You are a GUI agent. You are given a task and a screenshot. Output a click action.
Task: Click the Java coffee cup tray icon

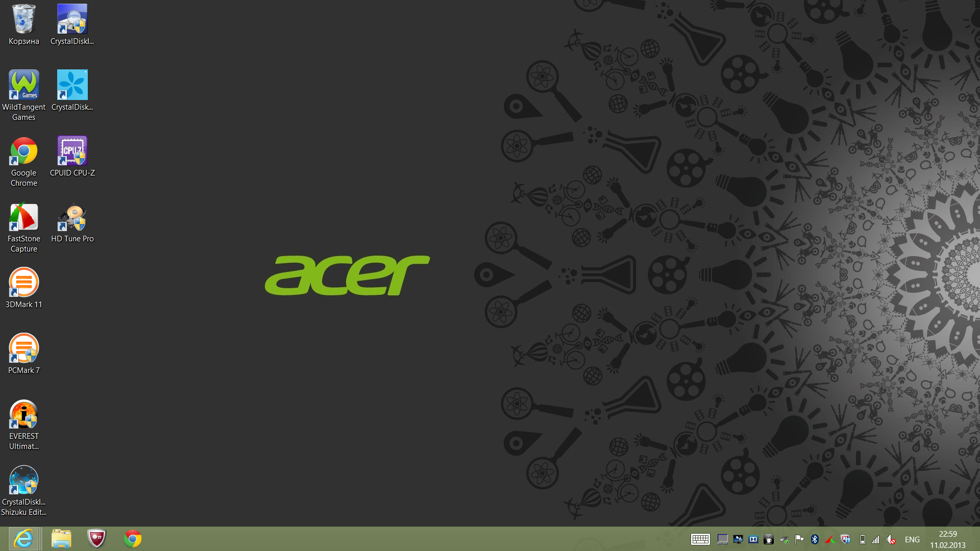(769, 539)
